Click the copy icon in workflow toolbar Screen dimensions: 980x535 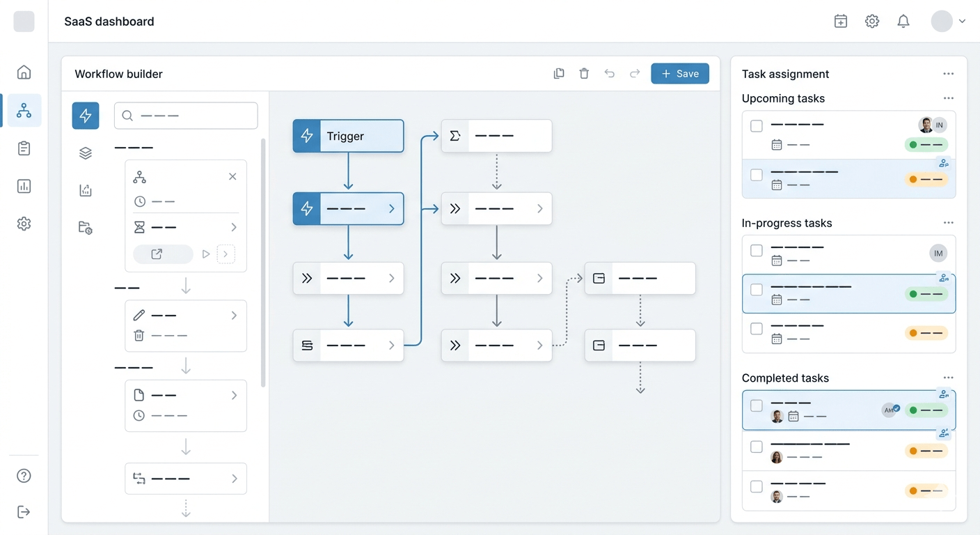[x=559, y=74]
